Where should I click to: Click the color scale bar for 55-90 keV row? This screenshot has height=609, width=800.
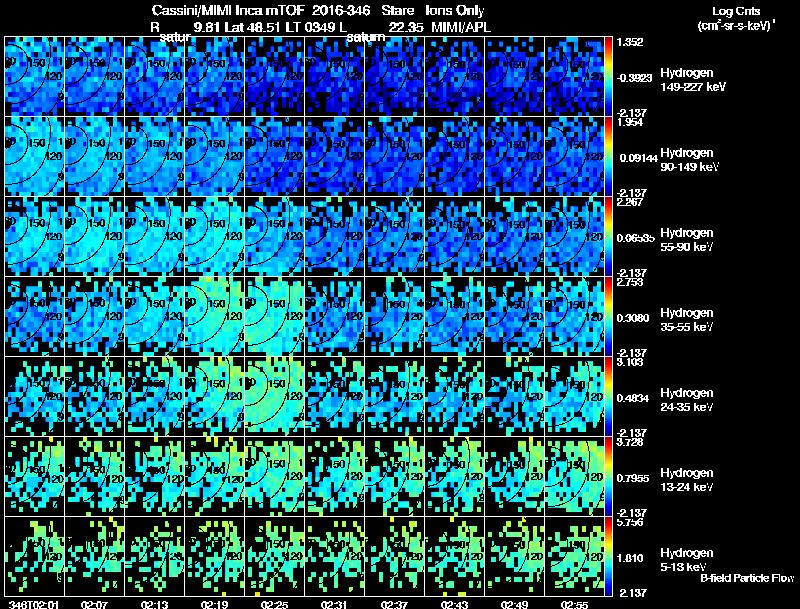pos(608,237)
